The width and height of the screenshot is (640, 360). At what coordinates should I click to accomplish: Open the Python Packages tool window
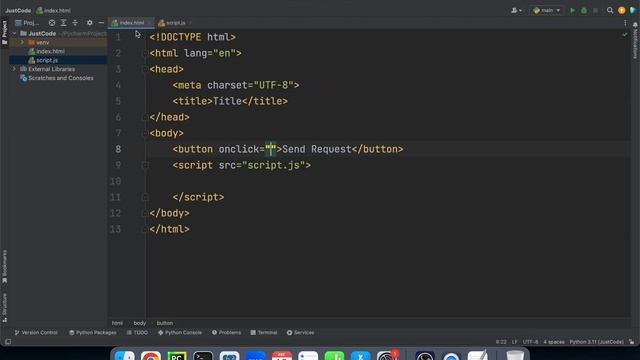tap(93, 333)
